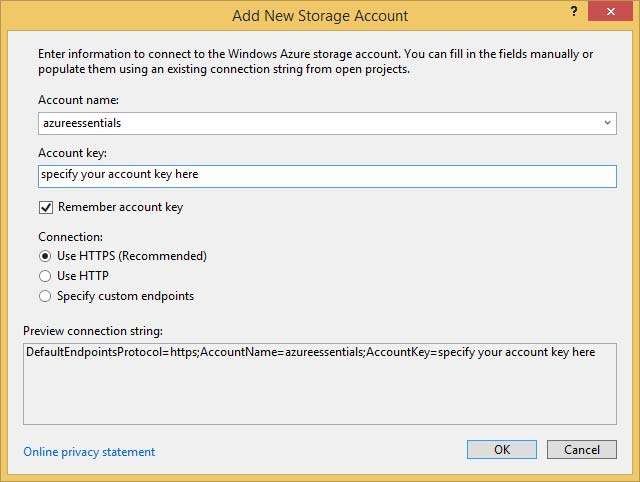Click the Add New Storage Account title bar
Screen dimensions: 640x482
tap(320, 15)
